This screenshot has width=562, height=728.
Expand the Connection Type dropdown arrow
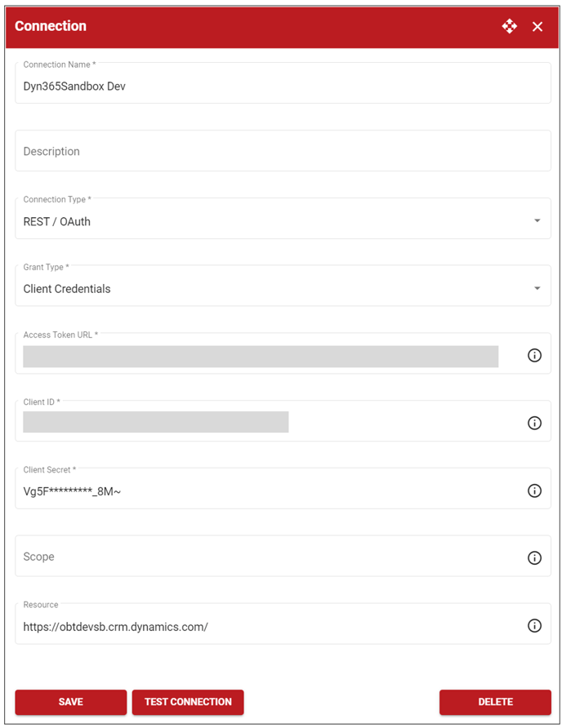537,220
